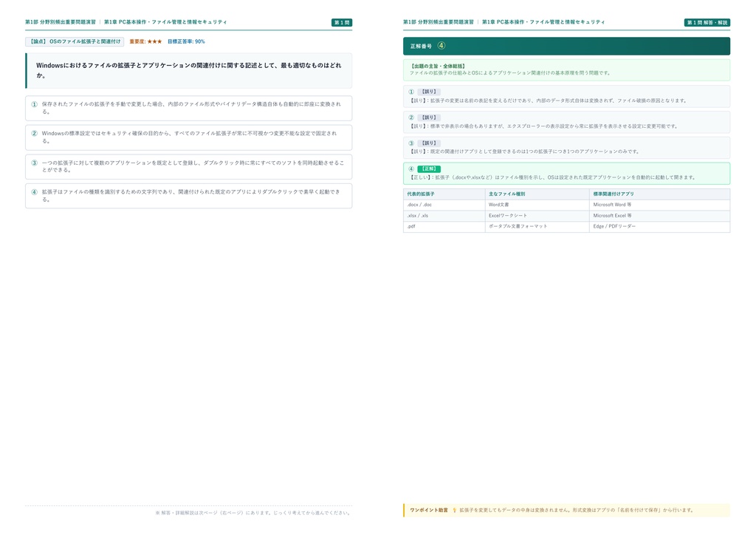756x535 pixels.
Task: Click the 【論点】OSのファイル拡張子と関連付け tag
Action: (x=75, y=41)
